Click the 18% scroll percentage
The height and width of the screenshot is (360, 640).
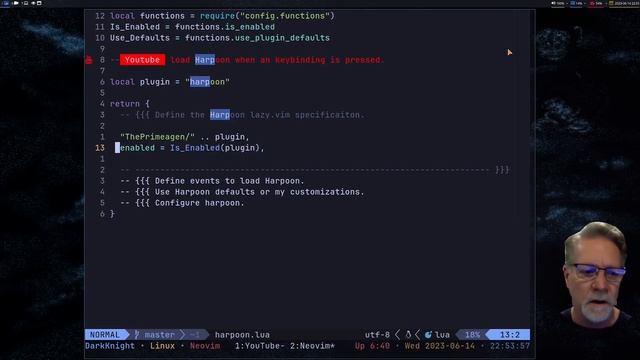click(x=473, y=335)
